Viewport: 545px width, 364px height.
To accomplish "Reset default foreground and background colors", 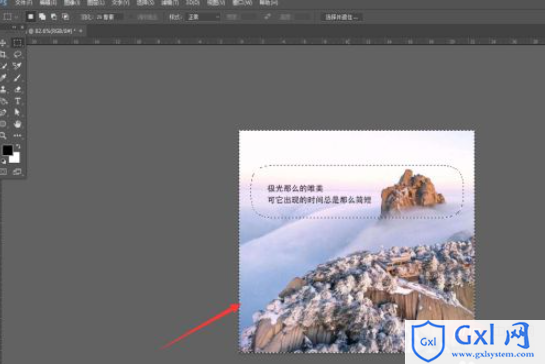I will tap(3, 162).
